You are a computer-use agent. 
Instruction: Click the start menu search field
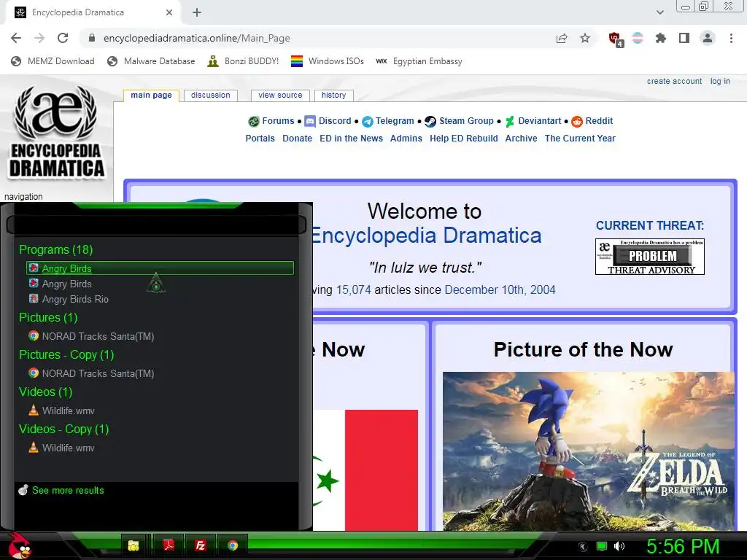[x=156, y=224]
